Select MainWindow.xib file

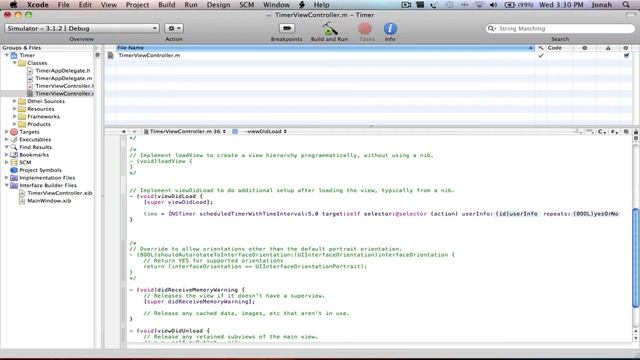coord(49,200)
